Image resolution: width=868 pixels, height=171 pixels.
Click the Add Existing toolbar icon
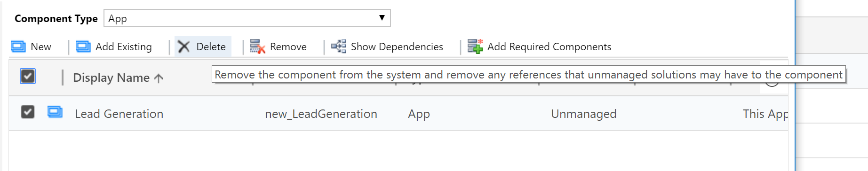(x=83, y=47)
